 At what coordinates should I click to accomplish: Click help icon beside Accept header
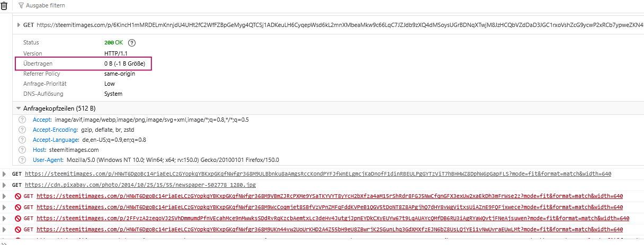click(x=22, y=120)
